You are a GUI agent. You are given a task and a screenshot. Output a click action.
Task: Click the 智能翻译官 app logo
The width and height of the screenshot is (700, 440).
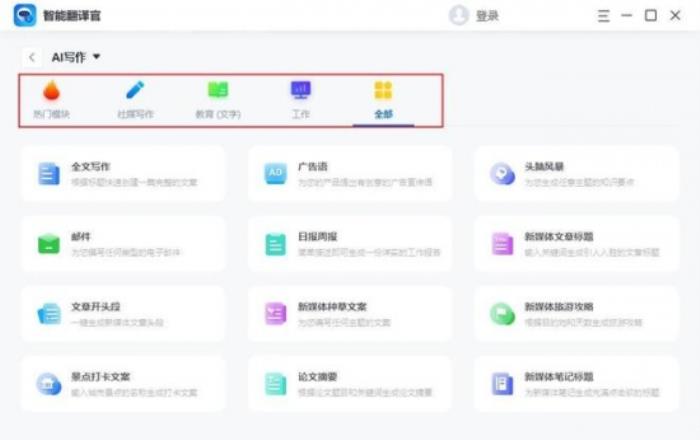[x=25, y=15]
